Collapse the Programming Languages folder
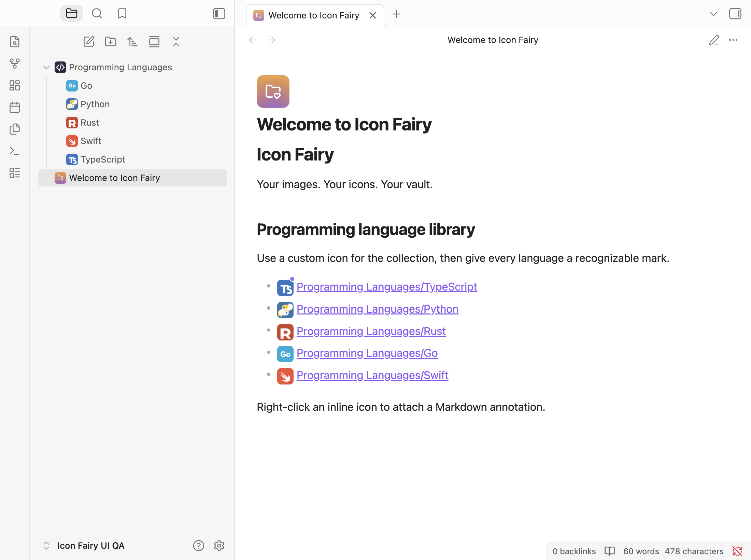 (46, 67)
